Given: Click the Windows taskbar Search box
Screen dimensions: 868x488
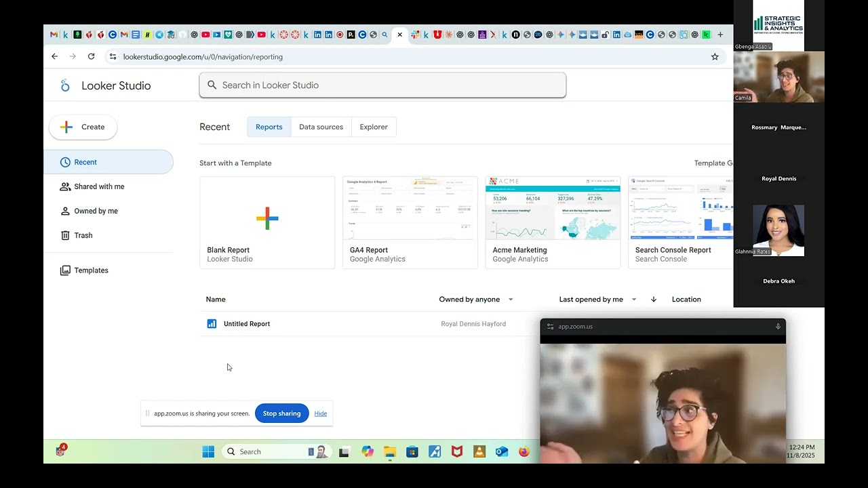Looking at the screenshot, I should tap(276, 451).
